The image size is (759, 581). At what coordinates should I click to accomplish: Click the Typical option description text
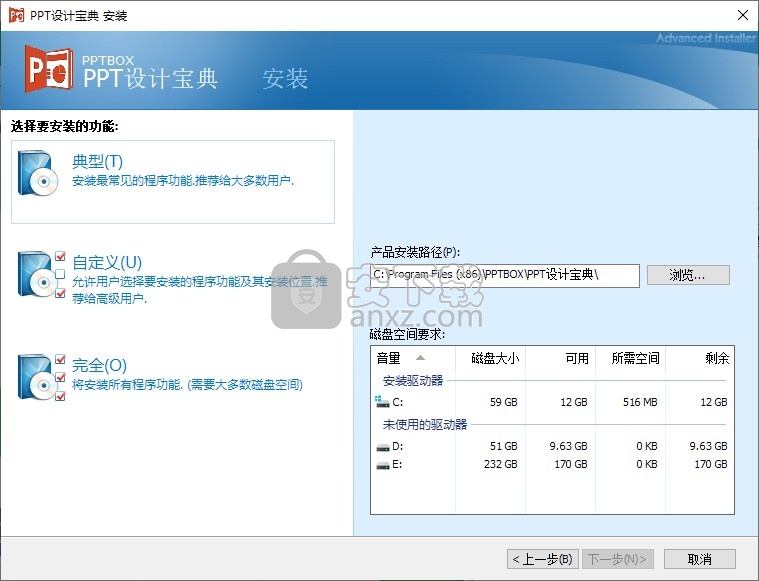tap(183, 181)
